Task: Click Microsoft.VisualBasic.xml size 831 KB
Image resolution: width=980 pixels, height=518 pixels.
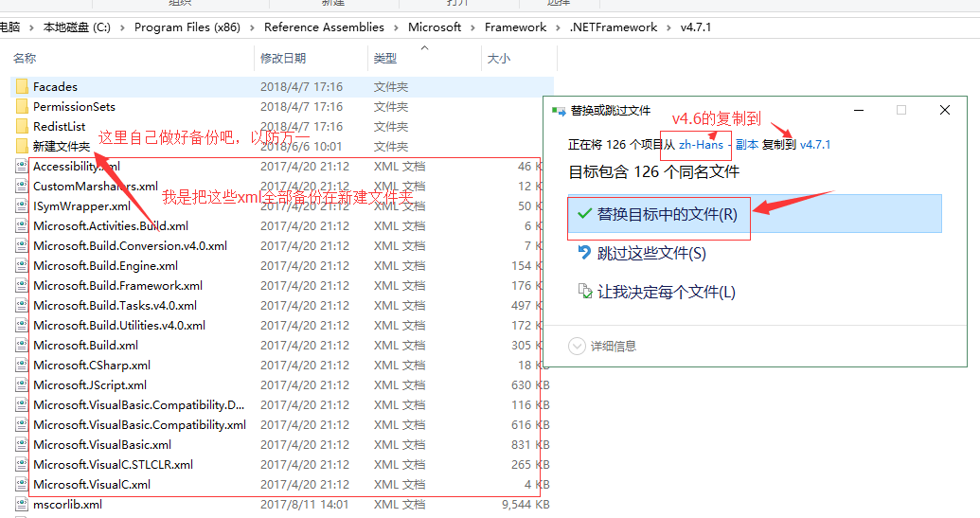Action: point(530,444)
